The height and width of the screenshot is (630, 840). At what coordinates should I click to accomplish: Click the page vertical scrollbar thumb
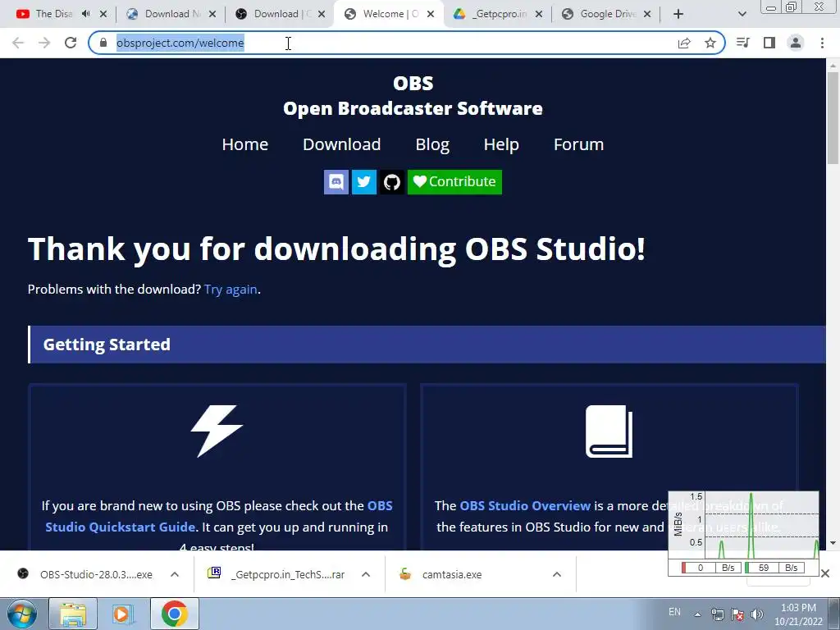coord(833,118)
